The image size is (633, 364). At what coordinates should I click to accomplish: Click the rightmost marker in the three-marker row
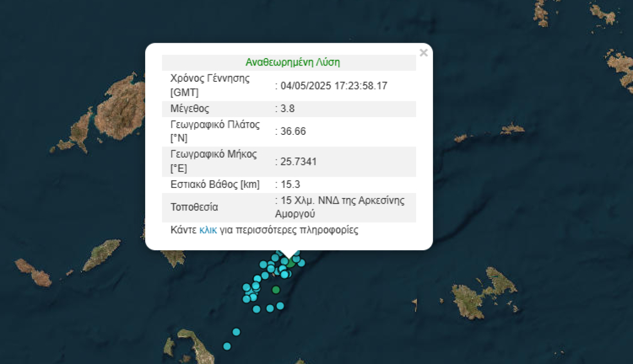pyautogui.click(x=280, y=305)
